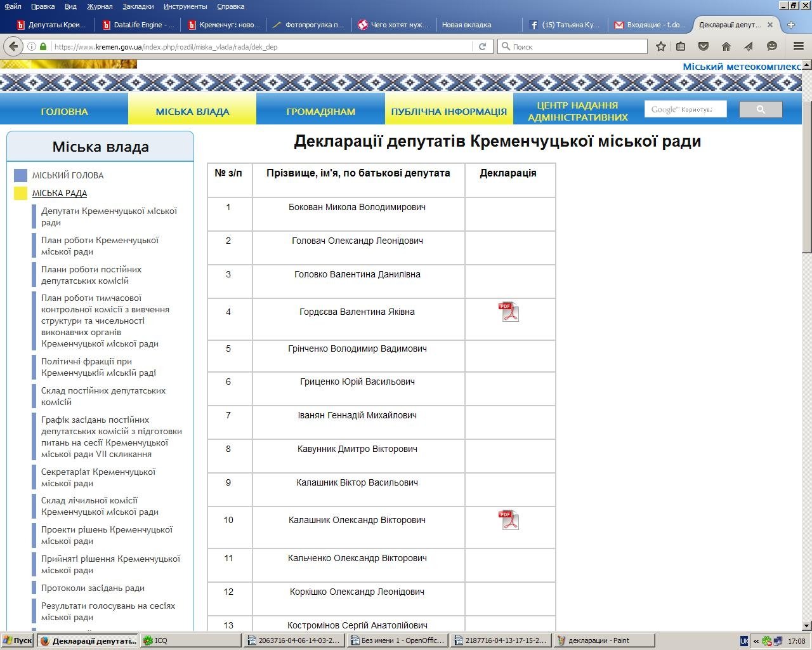Open PDF declaration for Калашник Олександр Вікторович

[509, 520]
